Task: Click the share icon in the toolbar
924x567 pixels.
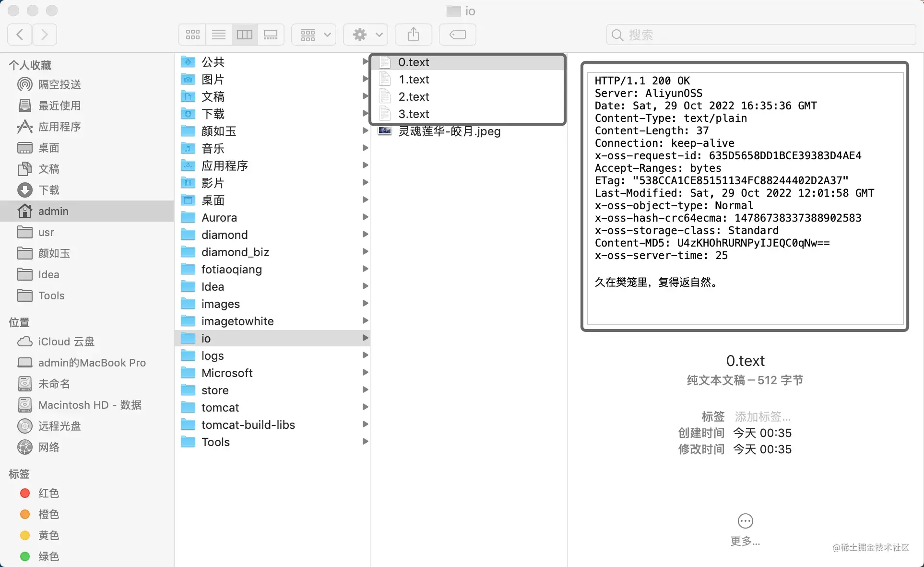Action: coord(413,34)
